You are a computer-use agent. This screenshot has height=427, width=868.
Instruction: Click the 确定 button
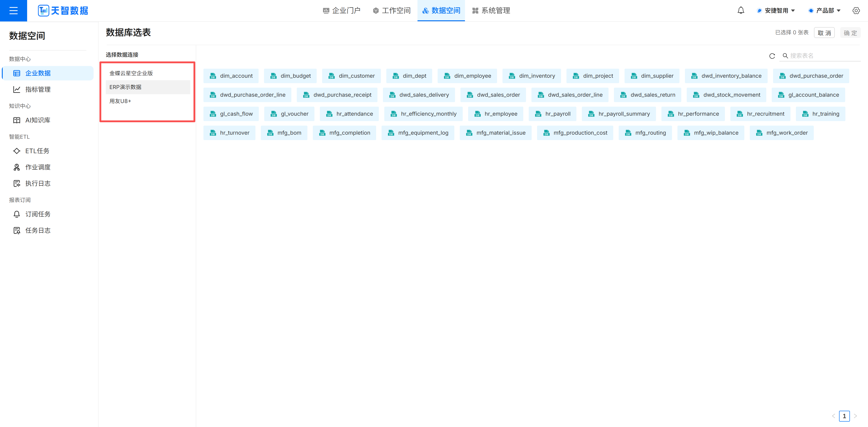[x=850, y=33]
